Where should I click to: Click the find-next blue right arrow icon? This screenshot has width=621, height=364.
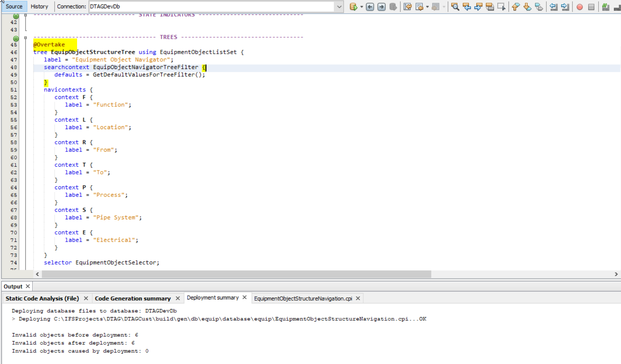pyautogui.click(x=478, y=7)
